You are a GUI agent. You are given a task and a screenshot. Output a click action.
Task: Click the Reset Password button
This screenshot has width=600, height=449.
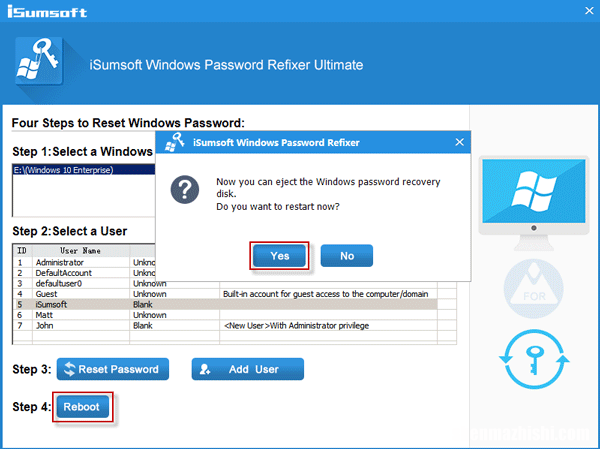[x=112, y=369]
